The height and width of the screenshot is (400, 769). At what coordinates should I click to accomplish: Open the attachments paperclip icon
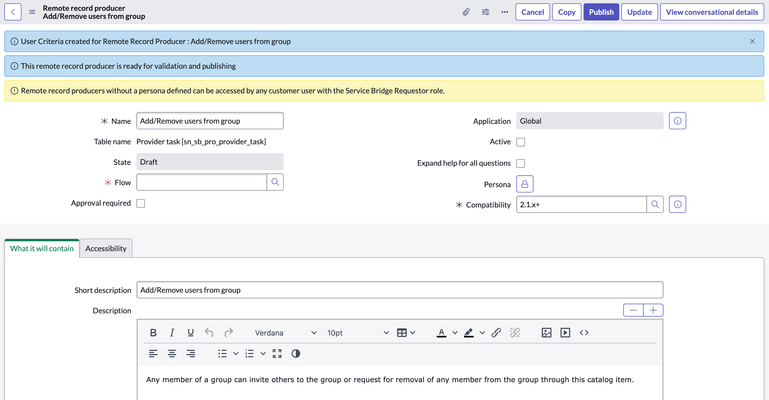[x=466, y=12]
